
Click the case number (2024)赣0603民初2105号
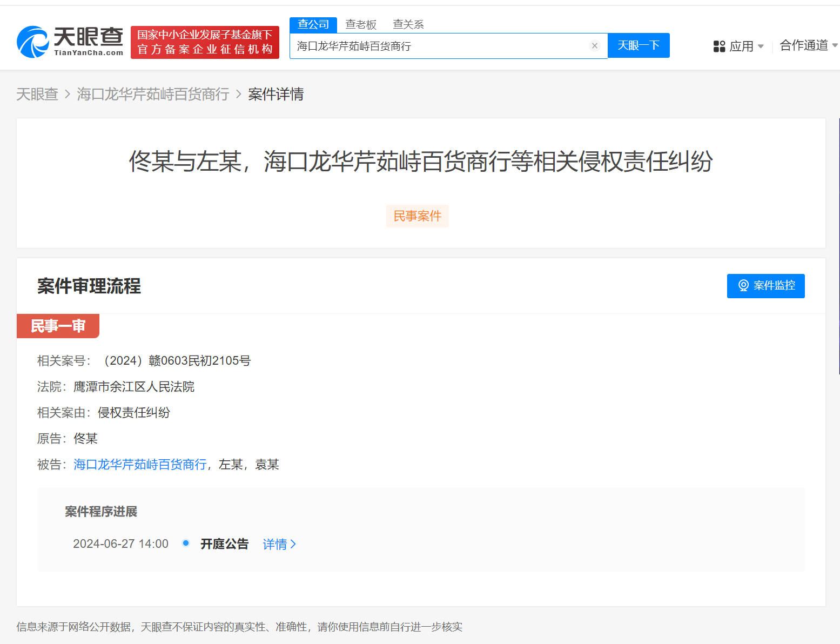[x=176, y=361]
